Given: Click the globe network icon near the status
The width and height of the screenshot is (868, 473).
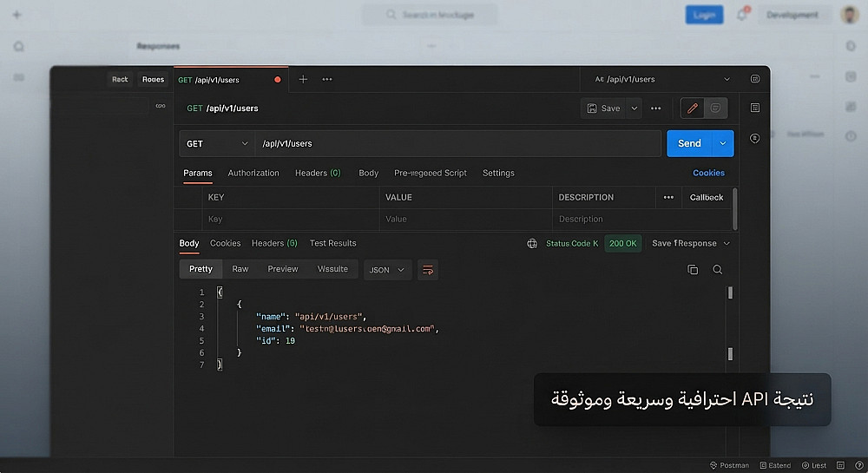Looking at the screenshot, I should (x=532, y=243).
